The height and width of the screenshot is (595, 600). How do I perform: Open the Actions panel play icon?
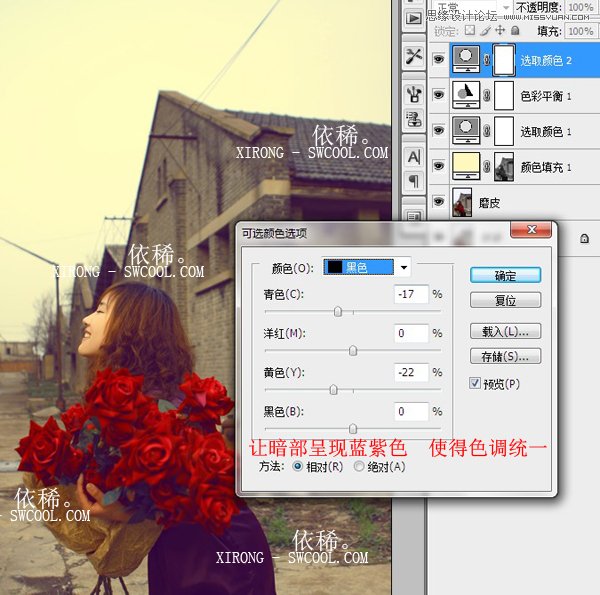click(x=414, y=18)
